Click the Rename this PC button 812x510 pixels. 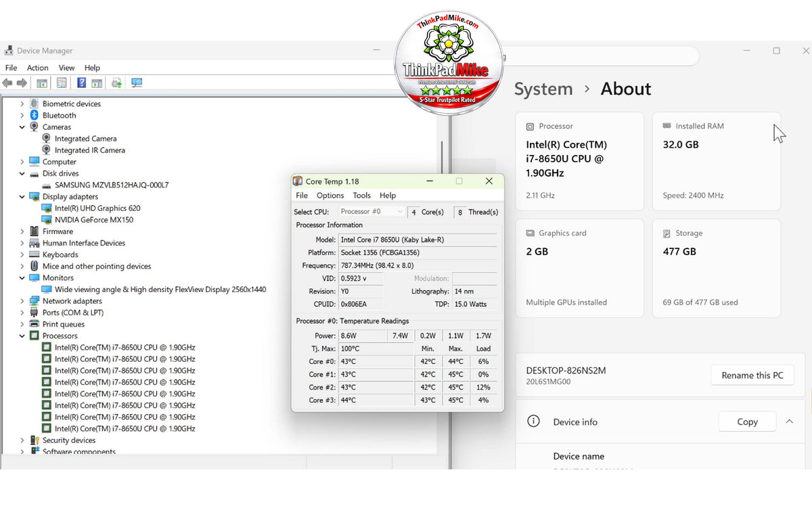point(752,375)
